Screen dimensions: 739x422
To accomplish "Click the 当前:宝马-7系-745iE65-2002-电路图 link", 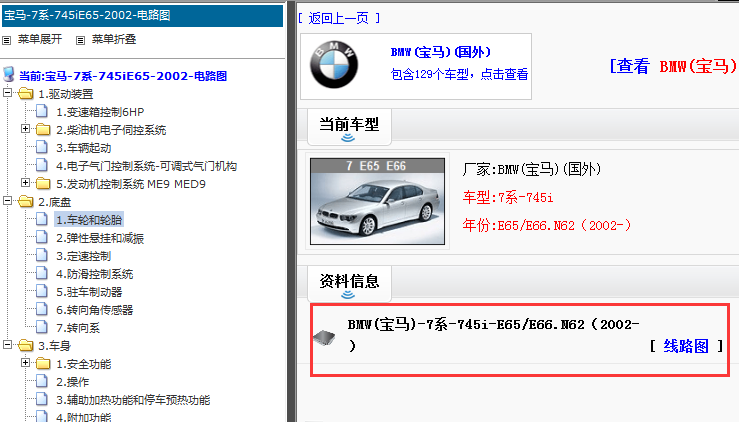I will click(123, 76).
